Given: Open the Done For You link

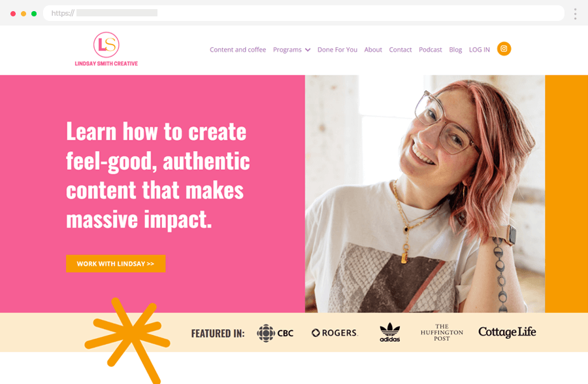Looking at the screenshot, I should 337,50.
